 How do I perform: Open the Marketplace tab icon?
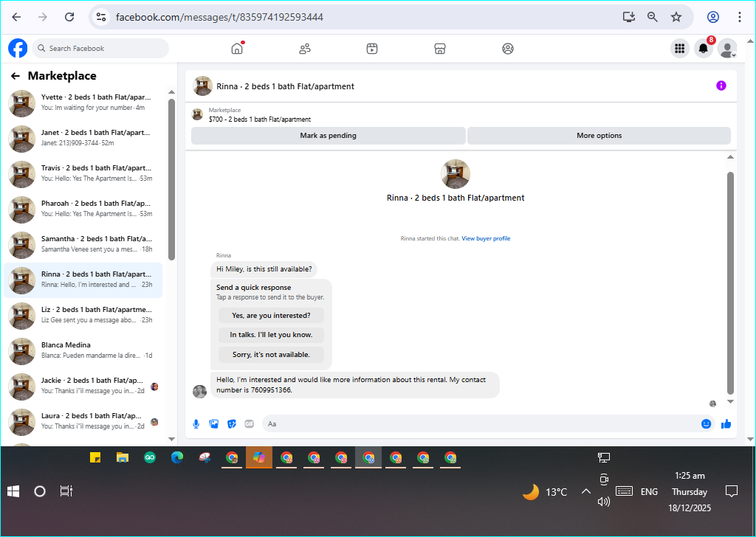click(440, 49)
